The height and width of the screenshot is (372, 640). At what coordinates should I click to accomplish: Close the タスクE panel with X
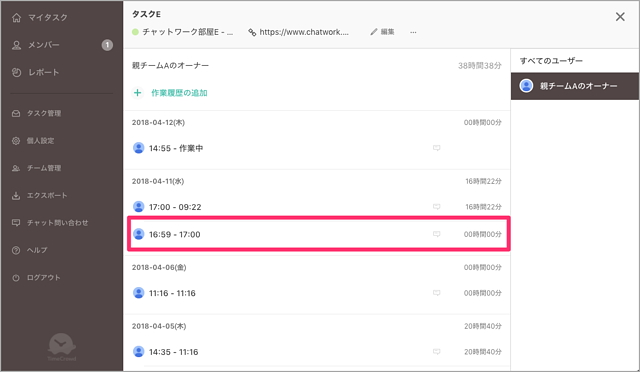(620, 17)
